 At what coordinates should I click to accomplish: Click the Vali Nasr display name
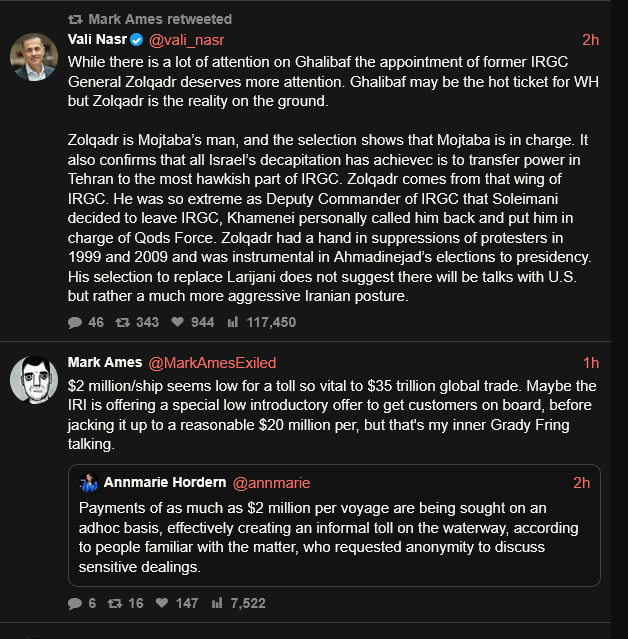click(x=97, y=40)
